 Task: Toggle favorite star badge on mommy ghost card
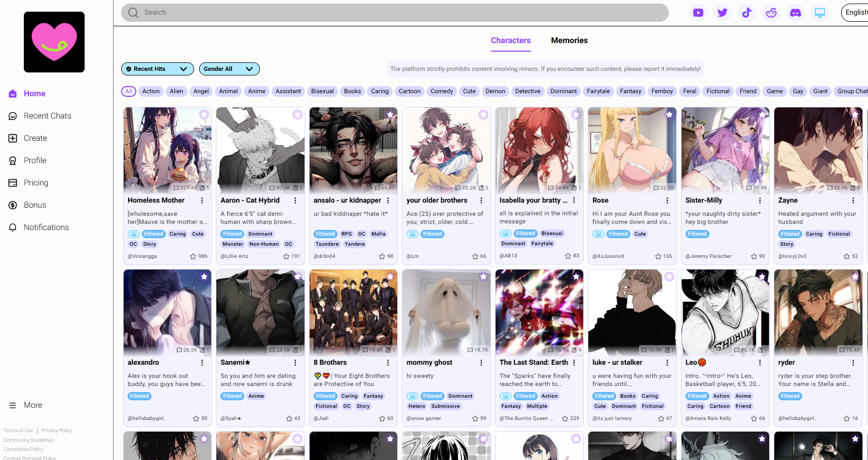[x=483, y=277]
